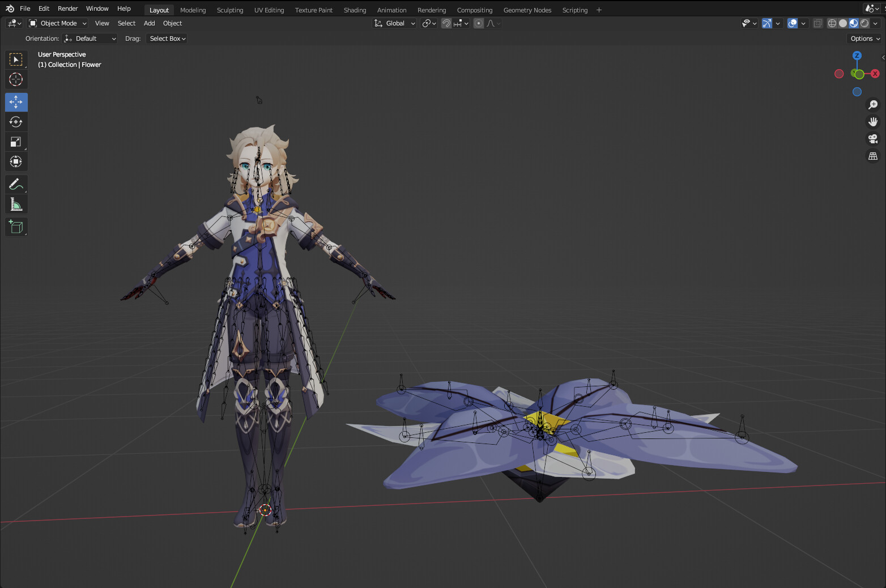
Task: Select the Move tool
Action: tap(16, 102)
